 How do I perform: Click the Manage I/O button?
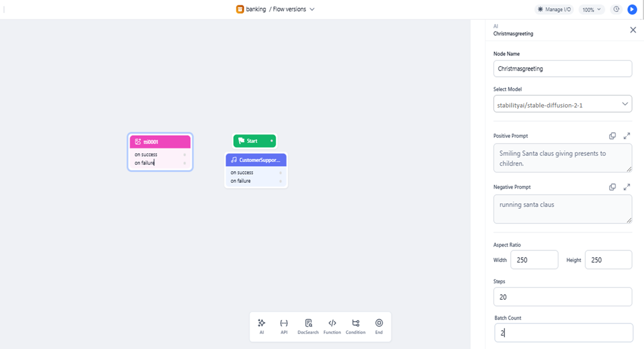[554, 9]
